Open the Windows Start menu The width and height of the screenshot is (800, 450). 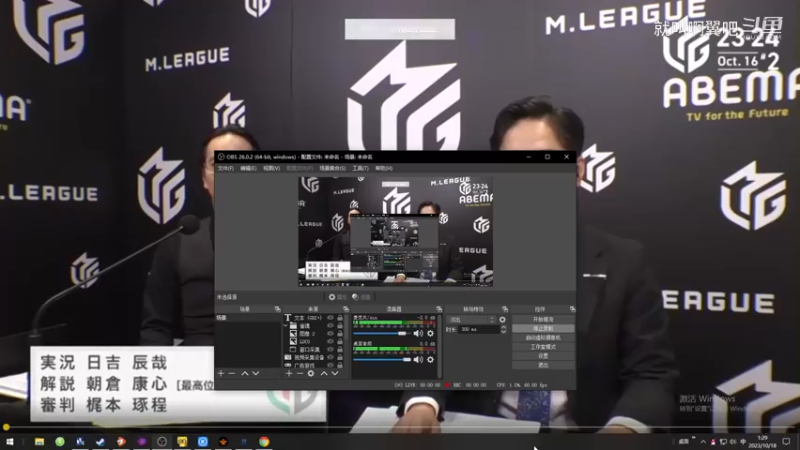(x=10, y=442)
